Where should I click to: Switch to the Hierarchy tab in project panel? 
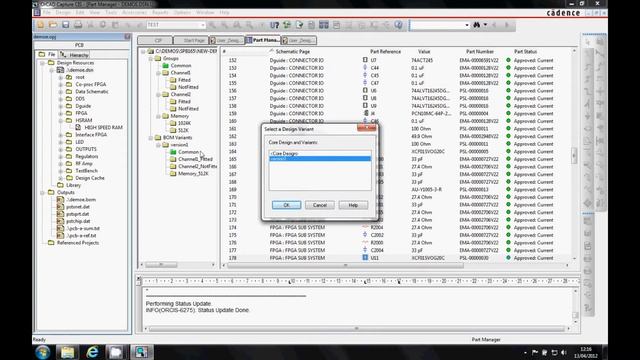(75, 55)
